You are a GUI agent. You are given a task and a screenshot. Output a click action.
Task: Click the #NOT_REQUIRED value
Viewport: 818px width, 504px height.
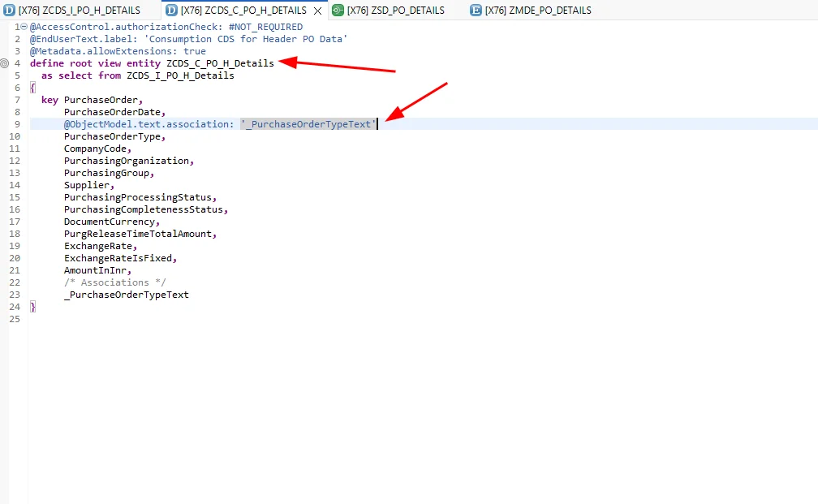(265, 27)
